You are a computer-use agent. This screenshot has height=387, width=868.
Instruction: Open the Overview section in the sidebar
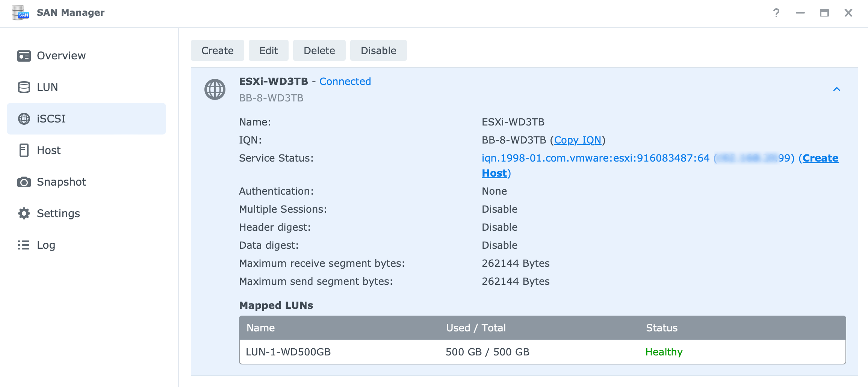tap(61, 55)
